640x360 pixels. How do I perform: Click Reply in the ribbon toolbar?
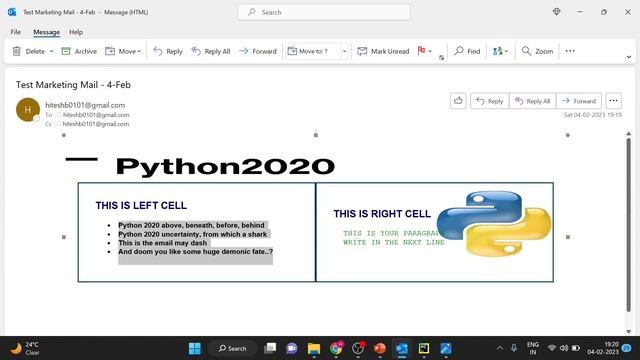click(x=168, y=51)
